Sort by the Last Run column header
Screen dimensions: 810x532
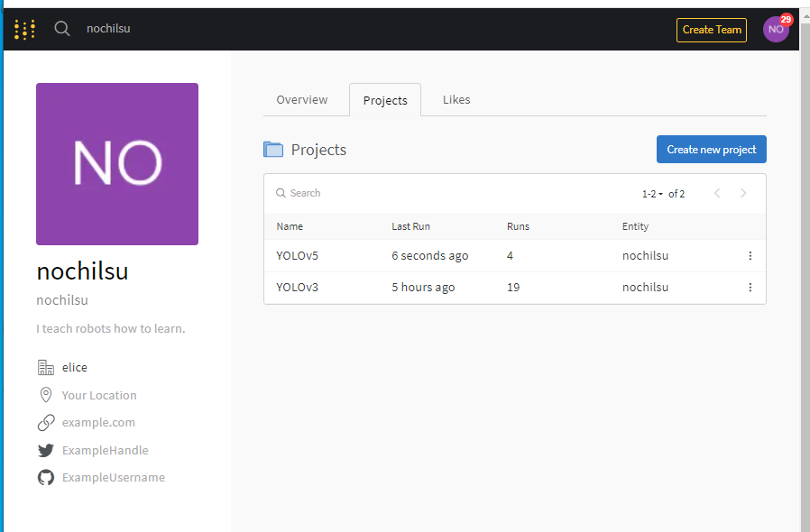410,226
